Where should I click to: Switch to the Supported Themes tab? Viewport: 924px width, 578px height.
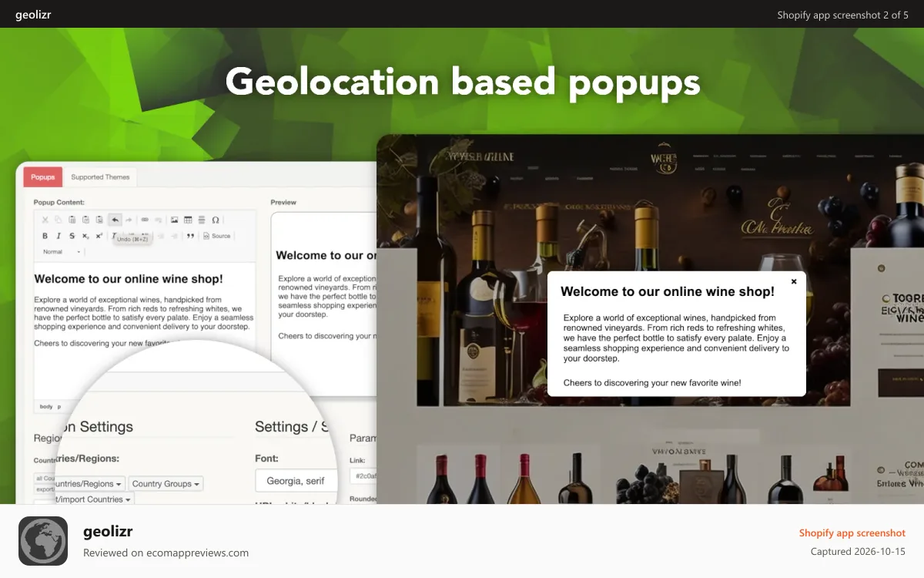(x=100, y=177)
